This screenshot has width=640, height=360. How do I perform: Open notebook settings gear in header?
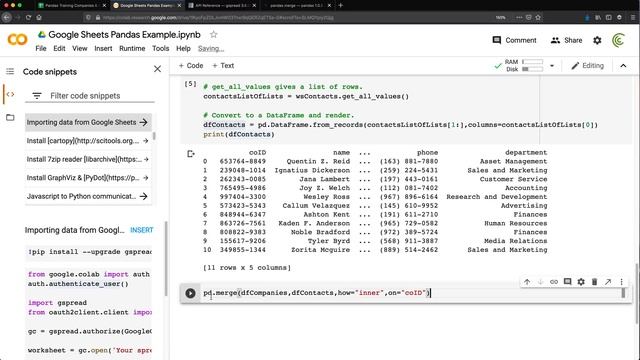coord(597,40)
